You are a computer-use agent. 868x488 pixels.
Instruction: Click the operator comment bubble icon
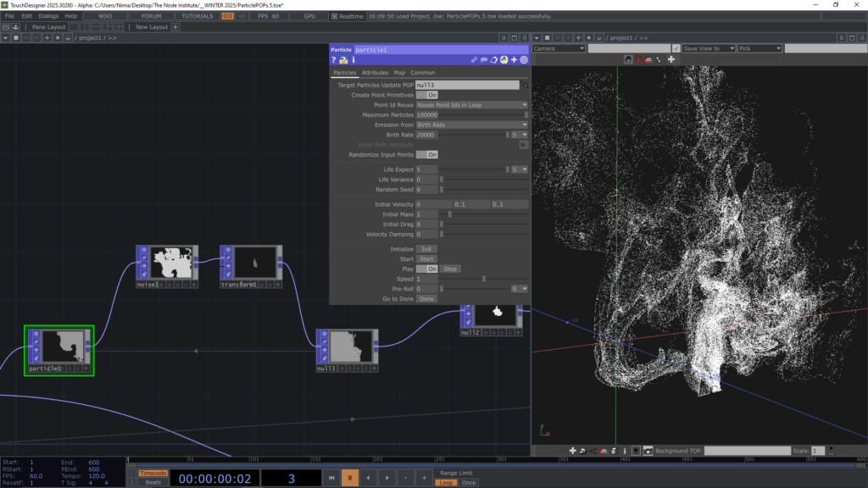484,60
